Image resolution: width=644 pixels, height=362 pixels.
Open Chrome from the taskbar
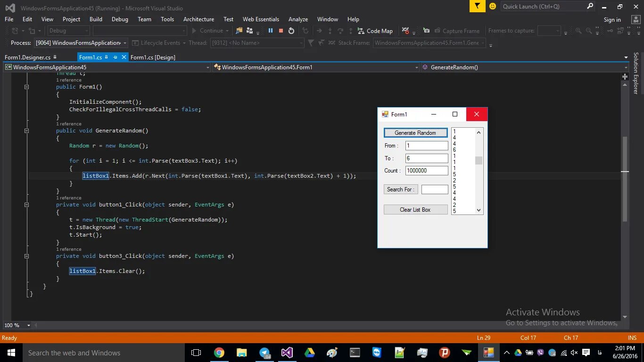coord(219,353)
